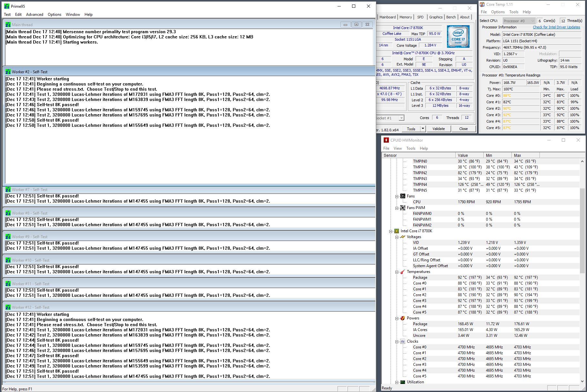Click the Clocks category icon in HWMonitor
The width and height of the screenshot is (587, 392).
coord(403,341)
